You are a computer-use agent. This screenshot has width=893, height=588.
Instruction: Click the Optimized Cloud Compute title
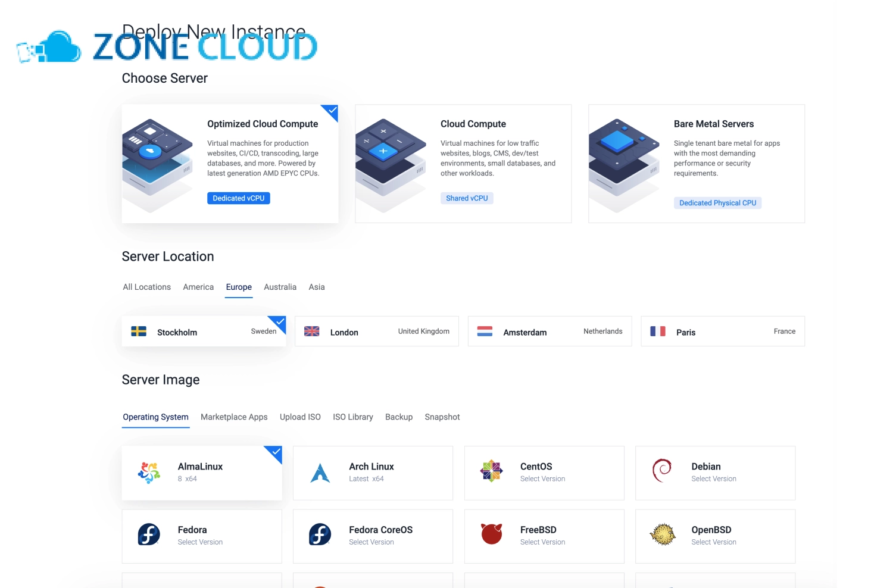pyautogui.click(x=263, y=124)
